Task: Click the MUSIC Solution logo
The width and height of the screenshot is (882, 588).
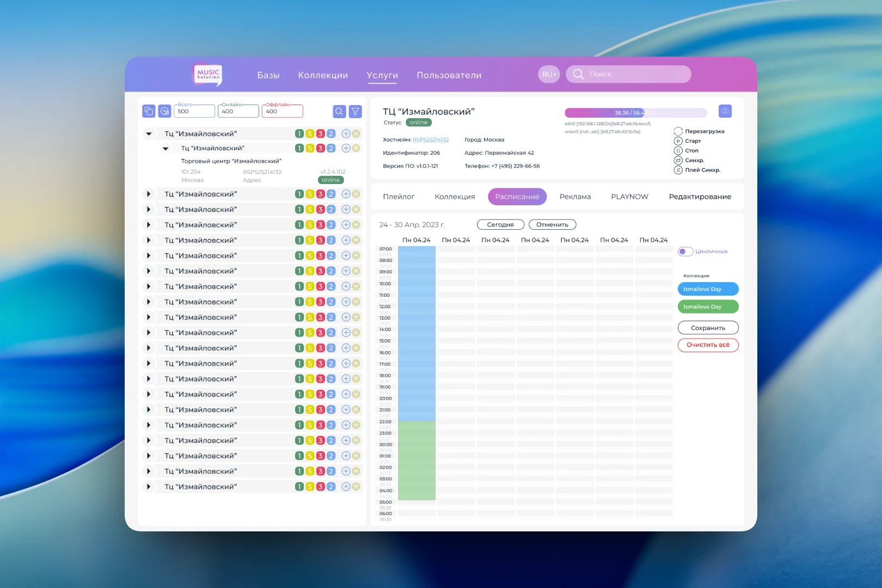Action: [208, 75]
